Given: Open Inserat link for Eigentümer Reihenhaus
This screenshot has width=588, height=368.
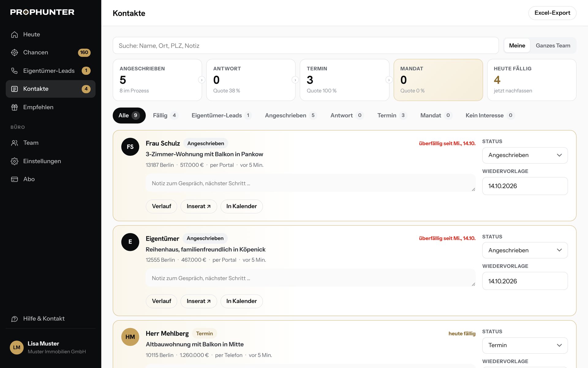Looking at the screenshot, I should [198, 301].
